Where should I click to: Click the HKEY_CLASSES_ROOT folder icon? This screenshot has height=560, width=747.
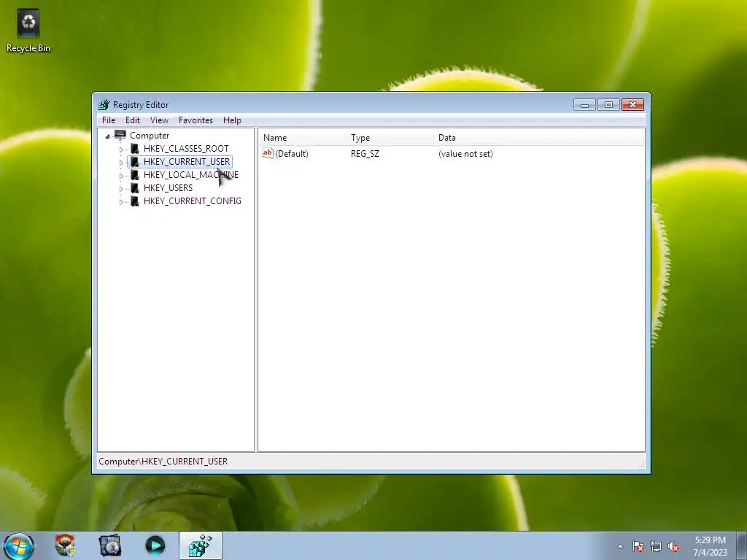tap(135, 149)
